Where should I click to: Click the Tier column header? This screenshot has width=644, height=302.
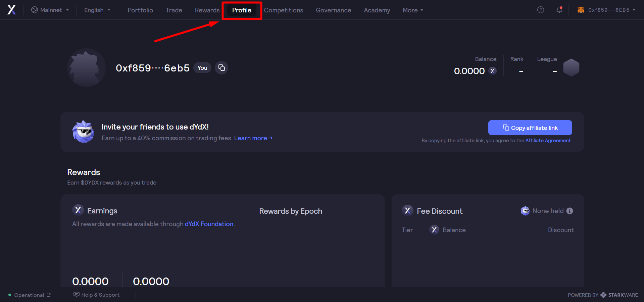[x=407, y=230]
